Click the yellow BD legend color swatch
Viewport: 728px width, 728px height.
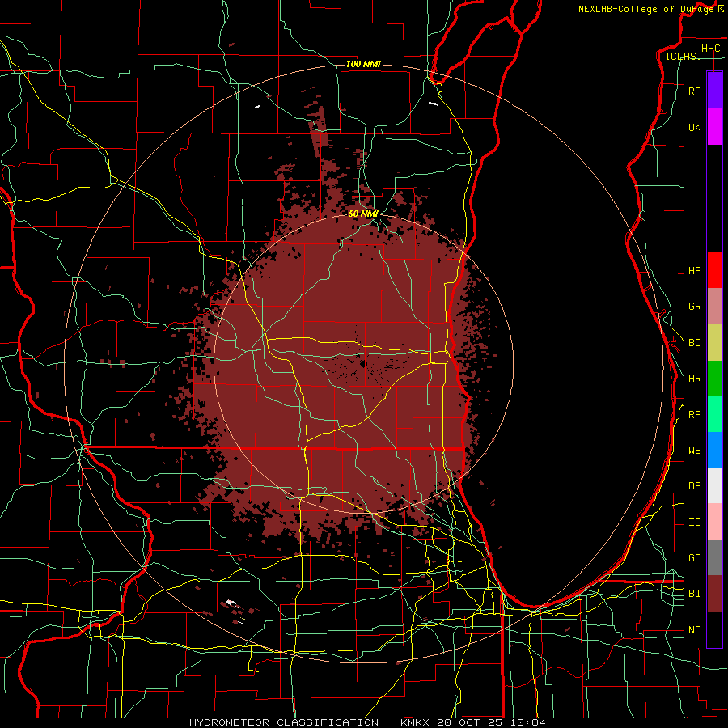coord(714,343)
